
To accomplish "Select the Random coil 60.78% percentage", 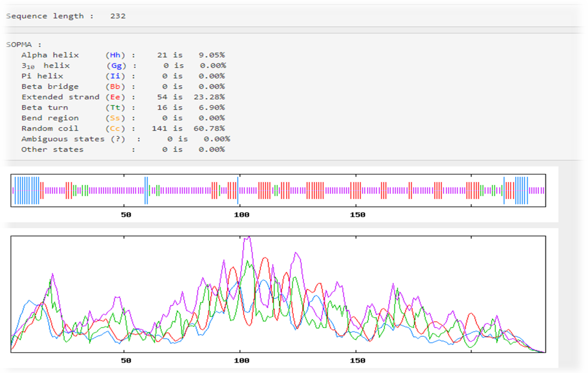I will (x=209, y=129).
